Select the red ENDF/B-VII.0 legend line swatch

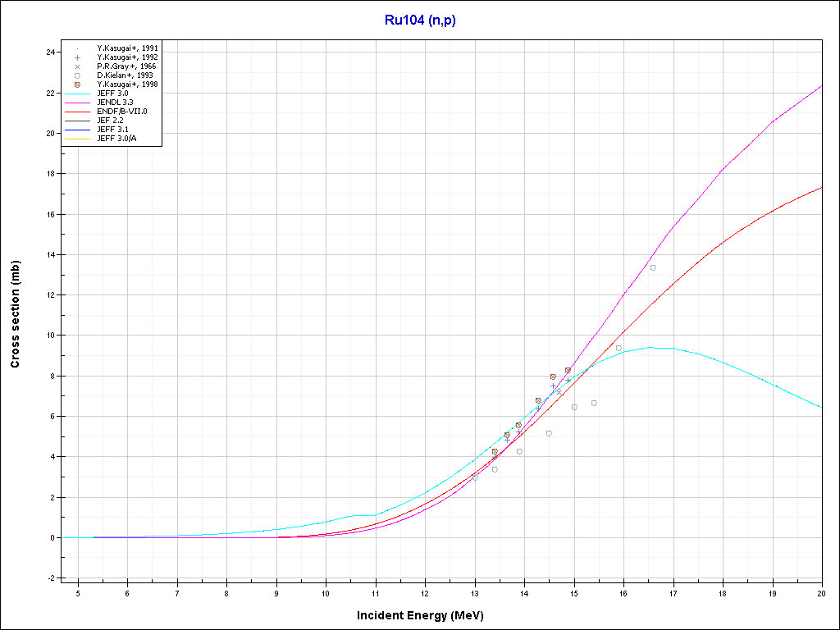click(77, 111)
